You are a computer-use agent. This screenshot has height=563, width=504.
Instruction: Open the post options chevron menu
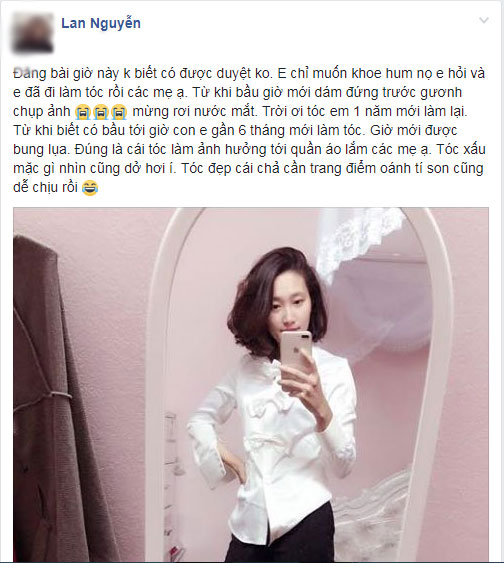coord(484,20)
